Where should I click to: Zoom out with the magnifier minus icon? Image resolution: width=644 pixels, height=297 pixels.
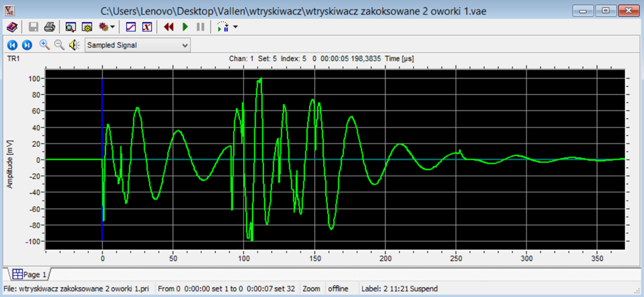[59, 44]
